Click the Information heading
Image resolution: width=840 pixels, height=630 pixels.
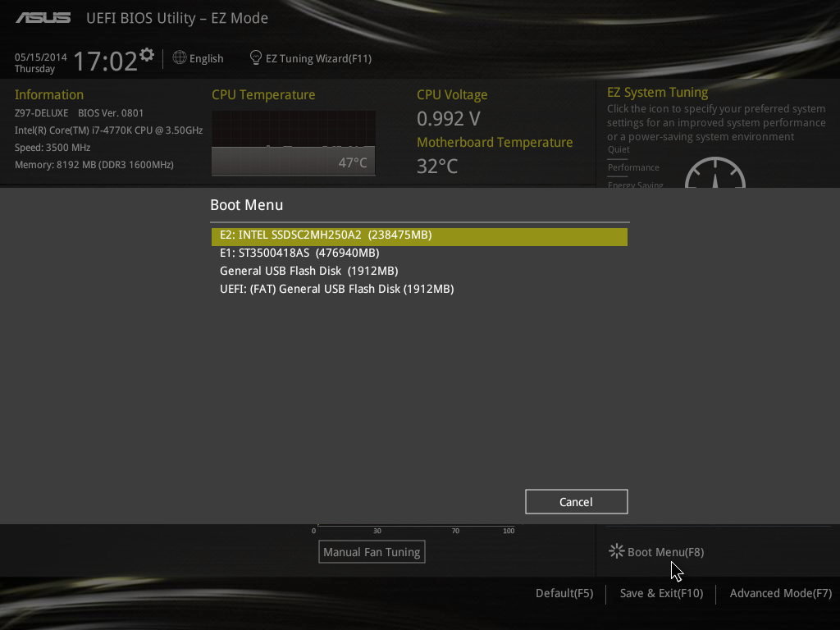point(48,95)
